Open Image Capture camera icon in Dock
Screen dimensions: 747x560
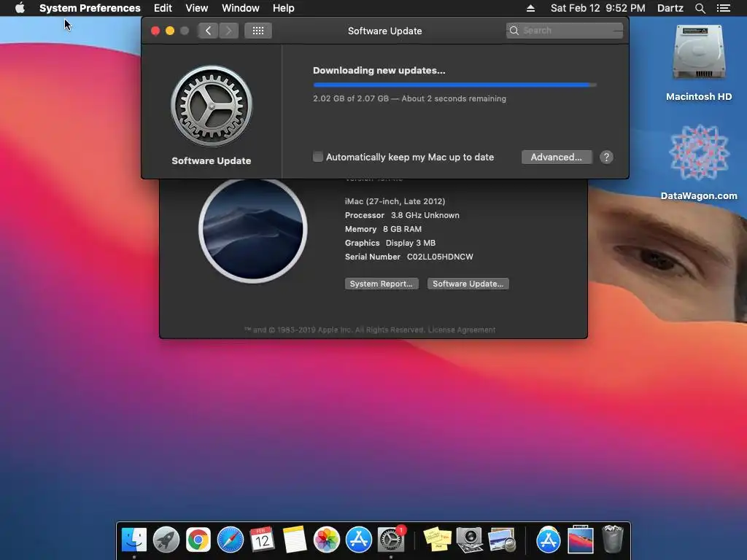[x=469, y=540]
